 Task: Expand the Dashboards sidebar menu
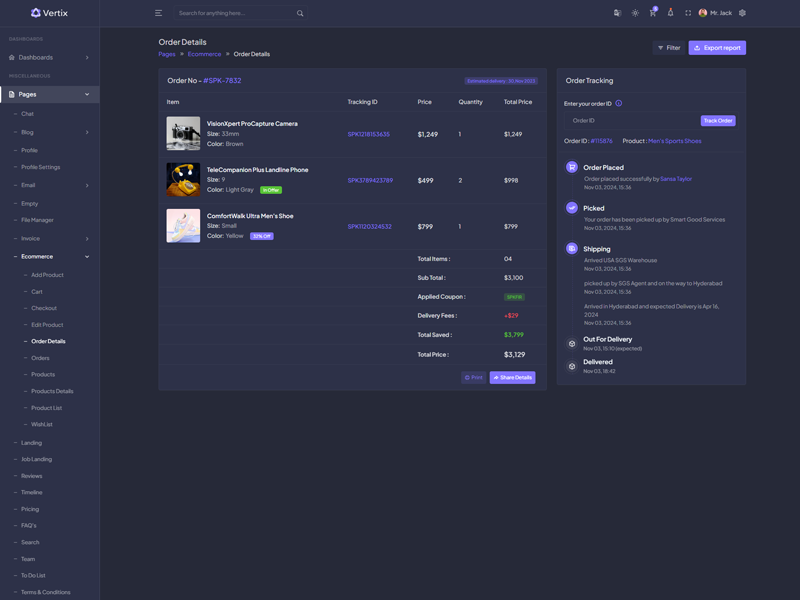click(x=49, y=57)
